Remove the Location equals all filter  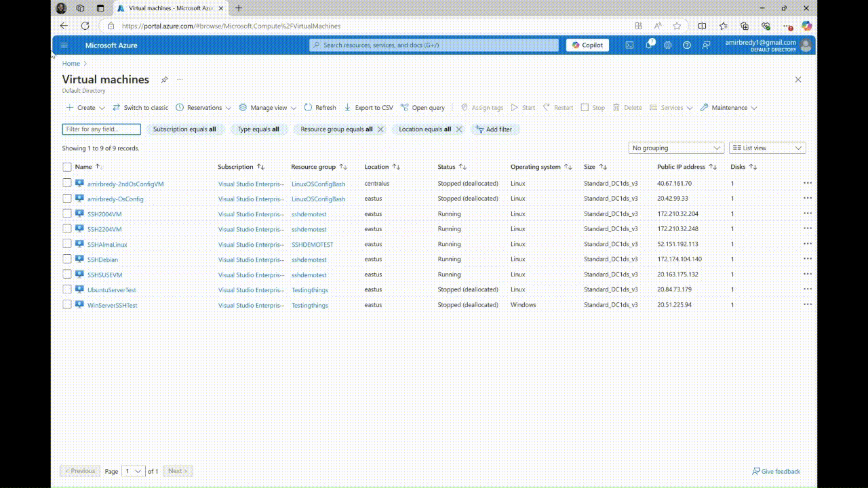pyautogui.click(x=458, y=129)
